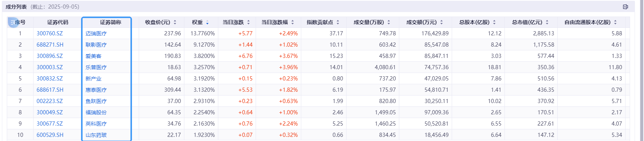This screenshot has width=644, height=141.
Task: Sort by 自由流通股本(亿股) column arrows
Action: [x=615, y=23]
